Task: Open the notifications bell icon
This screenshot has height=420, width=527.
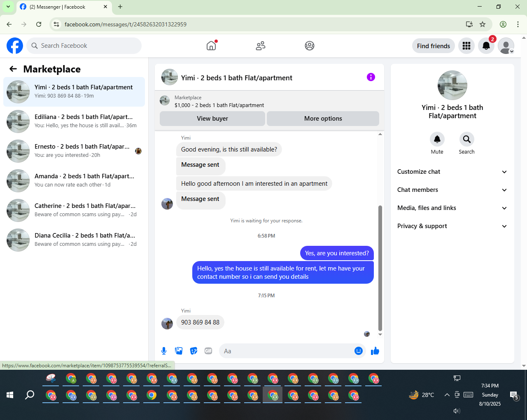Action: pyautogui.click(x=486, y=46)
